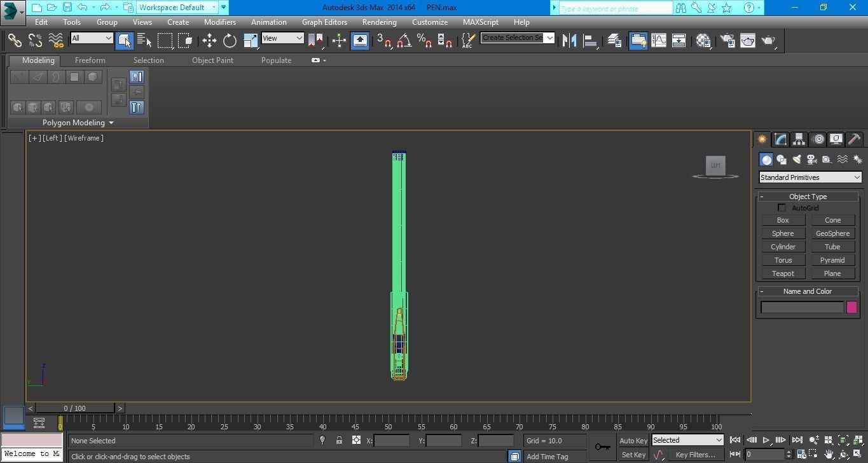The height and width of the screenshot is (463, 868).
Task: Toggle Auto Key animation mode
Action: coord(633,441)
